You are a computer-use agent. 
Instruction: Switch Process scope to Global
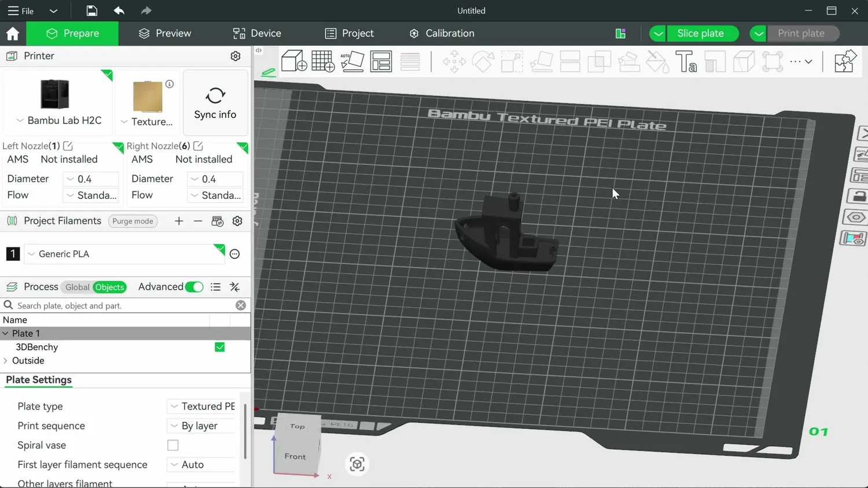tap(77, 287)
